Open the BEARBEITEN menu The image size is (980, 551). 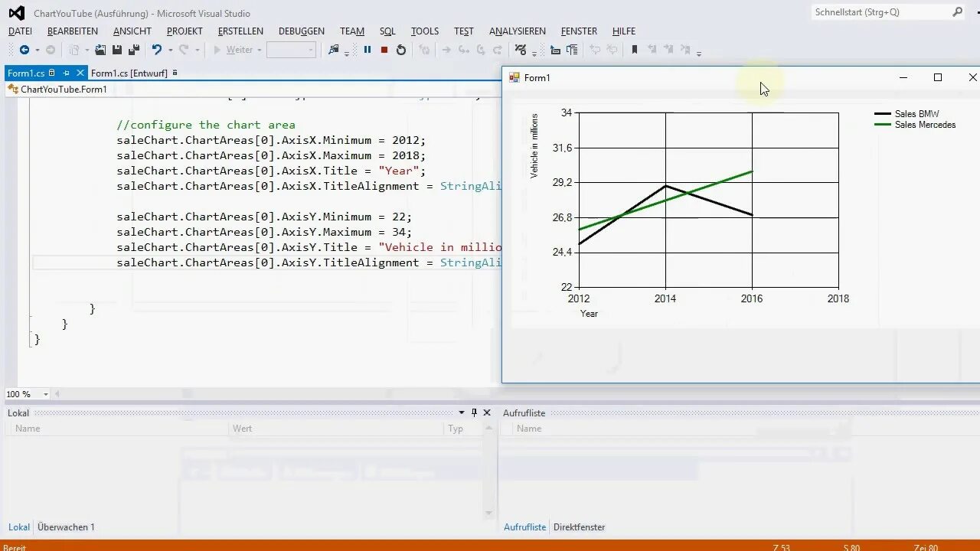73,31
